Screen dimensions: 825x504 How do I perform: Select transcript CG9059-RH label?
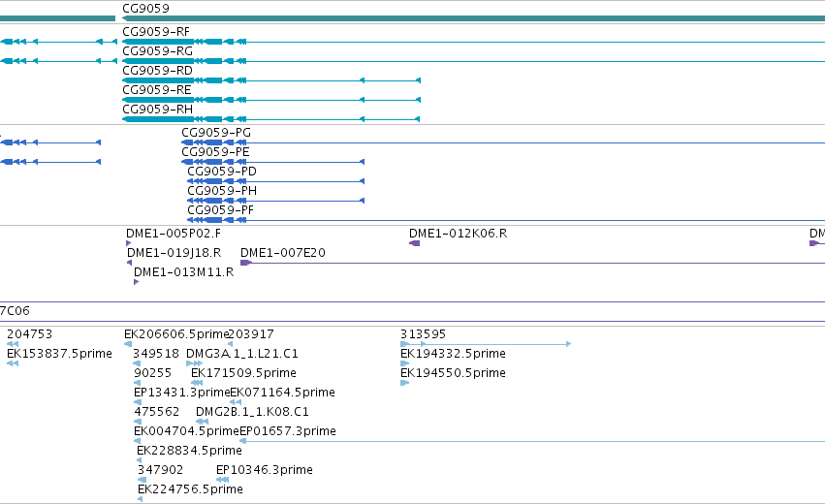pos(157,110)
